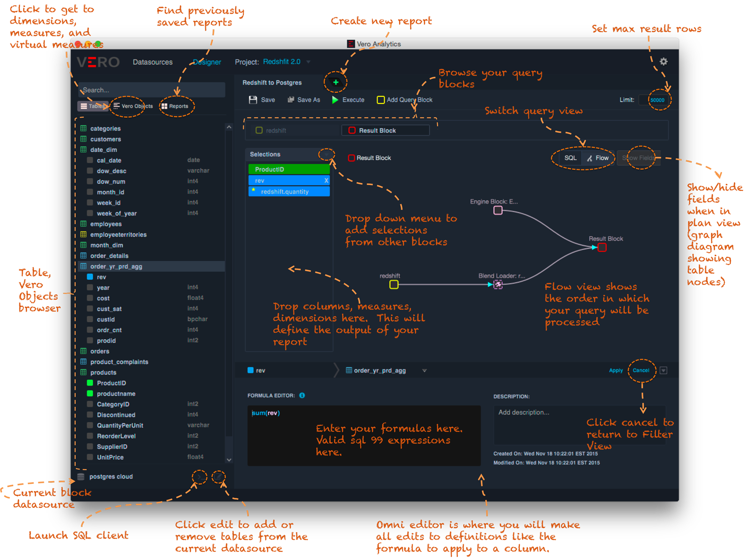Switch query view to SQL mode
This screenshot has height=558, width=756.
[570, 158]
